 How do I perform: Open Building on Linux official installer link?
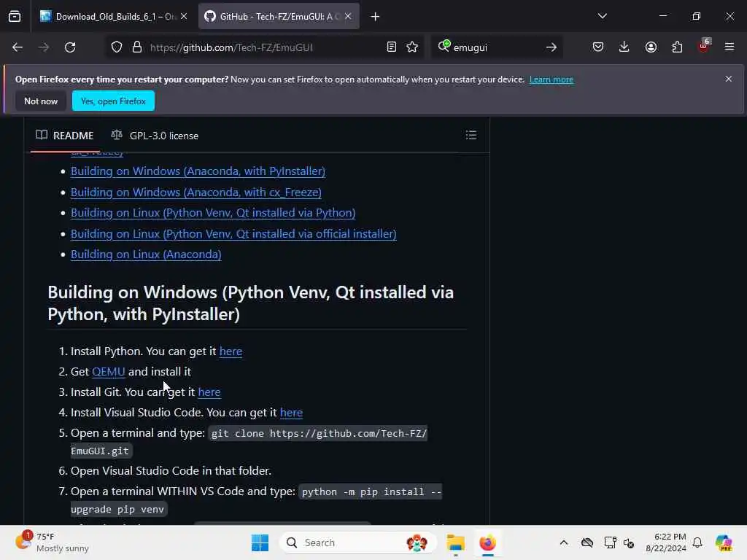pyautogui.click(x=233, y=234)
